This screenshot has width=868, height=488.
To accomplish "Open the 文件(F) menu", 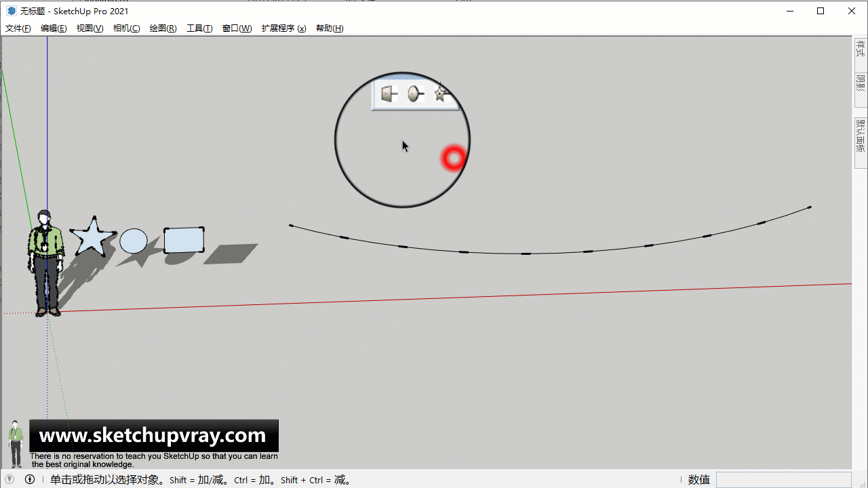I will point(18,28).
